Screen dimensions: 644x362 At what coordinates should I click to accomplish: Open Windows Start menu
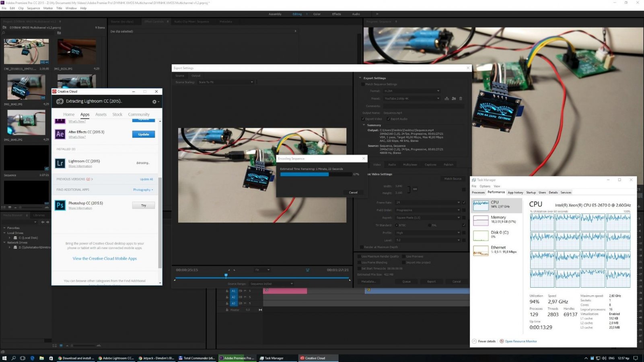coord(4,358)
